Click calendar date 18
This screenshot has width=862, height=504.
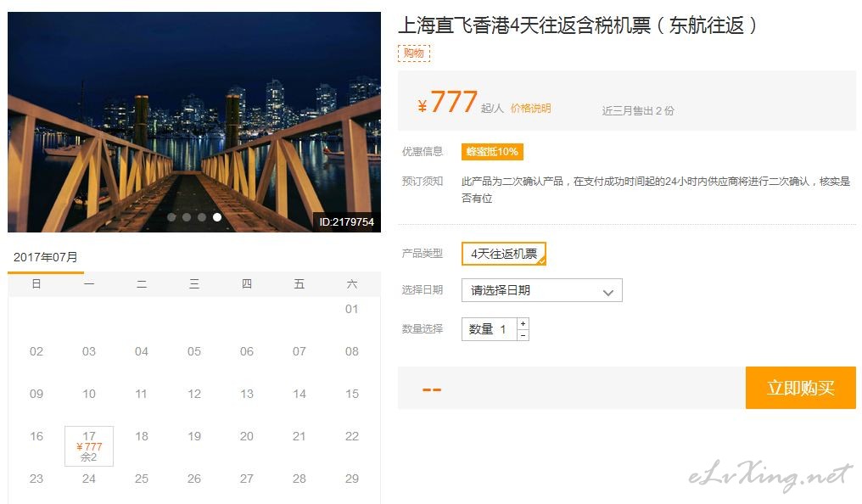(142, 436)
